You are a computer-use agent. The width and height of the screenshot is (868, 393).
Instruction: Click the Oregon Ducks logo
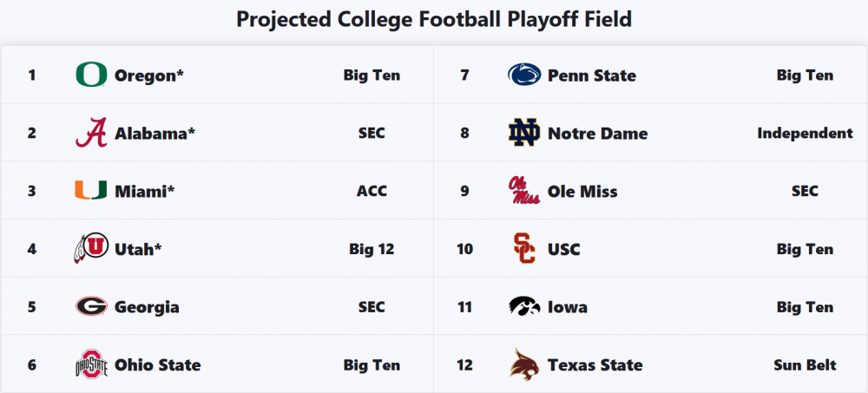pos(91,75)
